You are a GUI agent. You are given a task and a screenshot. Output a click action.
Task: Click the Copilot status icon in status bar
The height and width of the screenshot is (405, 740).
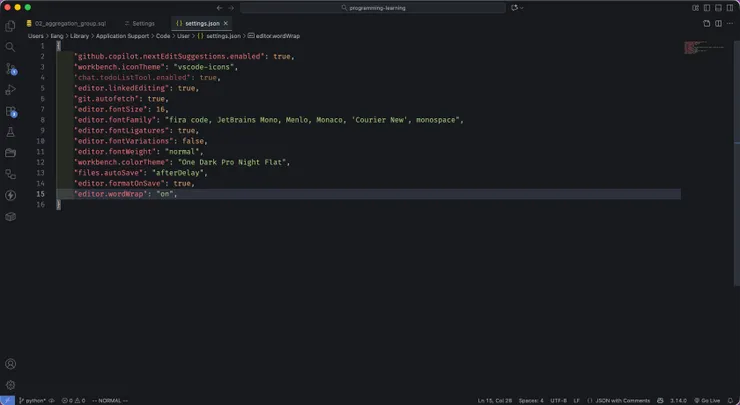tap(660, 400)
